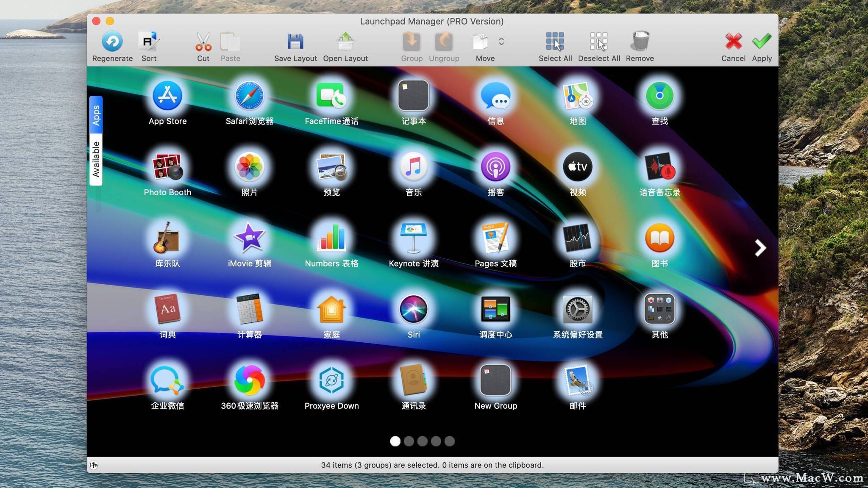Screen dimensions: 868x488
Task: Select the iMovie 剪辑 star icon
Action: (249, 238)
